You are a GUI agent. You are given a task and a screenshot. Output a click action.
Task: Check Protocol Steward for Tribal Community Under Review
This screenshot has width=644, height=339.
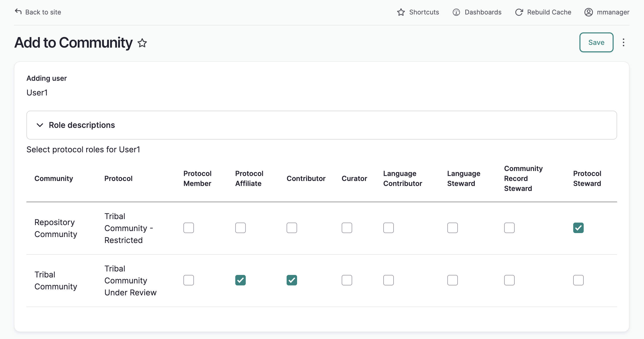(x=578, y=280)
